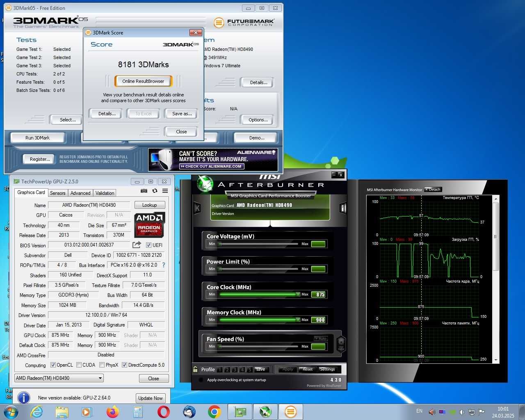This screenshot has height=420, width=525.
Task: Click Update Now button
Action: (151, 398)
